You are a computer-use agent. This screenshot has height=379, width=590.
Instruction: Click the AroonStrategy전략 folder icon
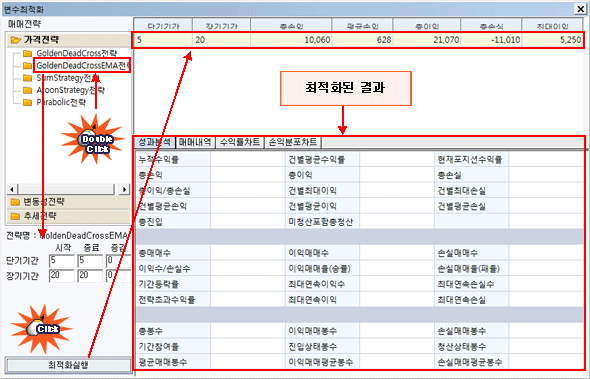point(27,90)
